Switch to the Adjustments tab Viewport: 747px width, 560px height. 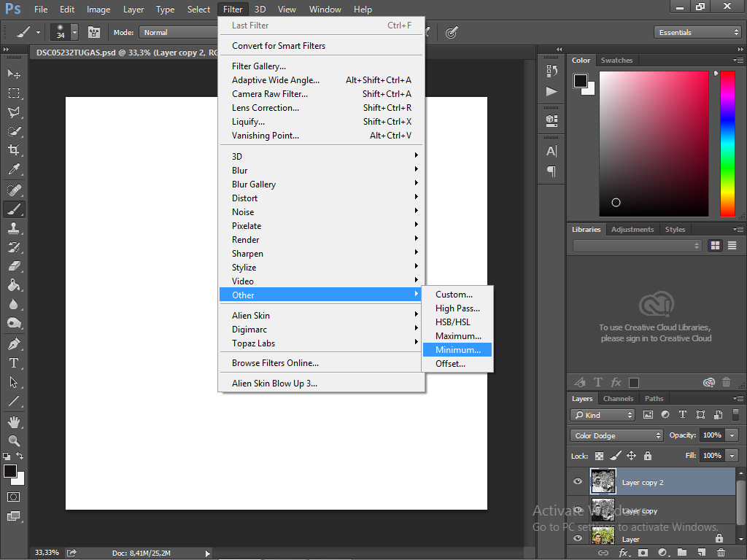tap(632, 229)
